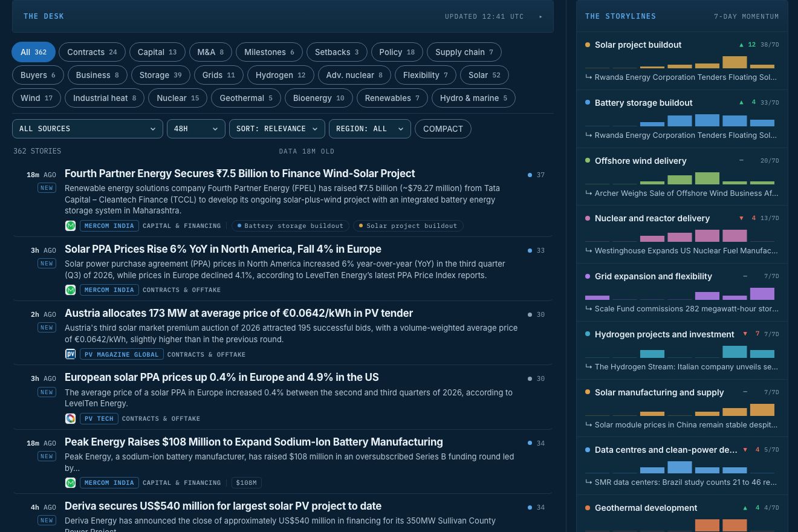Open the Geothermal development storyline
The image size is (798, 532).
(x=682, y=514)
